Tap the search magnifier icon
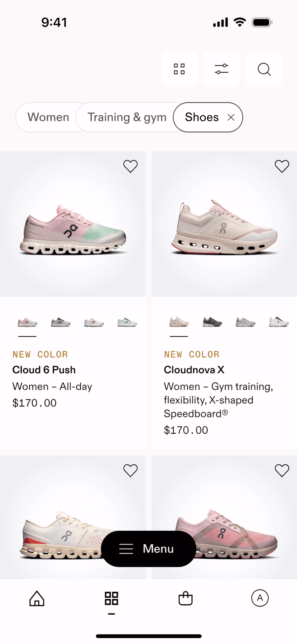The image size is (297, 644). [264, 69]
